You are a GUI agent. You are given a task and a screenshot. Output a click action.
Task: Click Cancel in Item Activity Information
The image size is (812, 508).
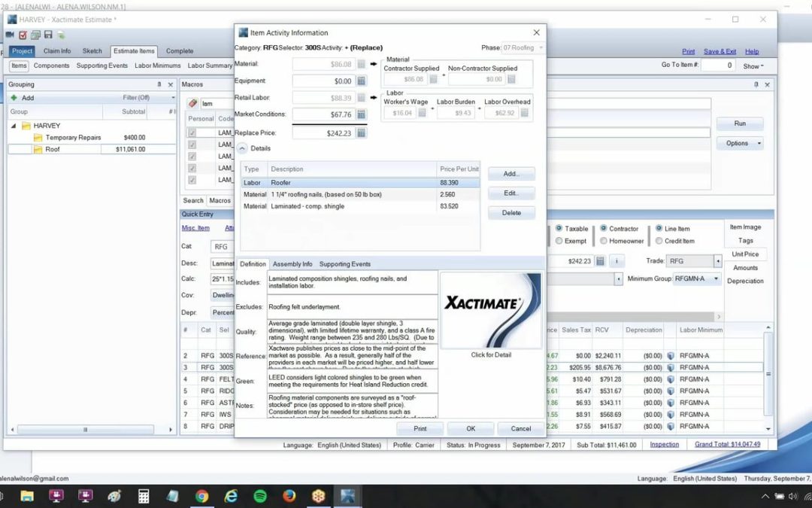(x=520, y=429)
